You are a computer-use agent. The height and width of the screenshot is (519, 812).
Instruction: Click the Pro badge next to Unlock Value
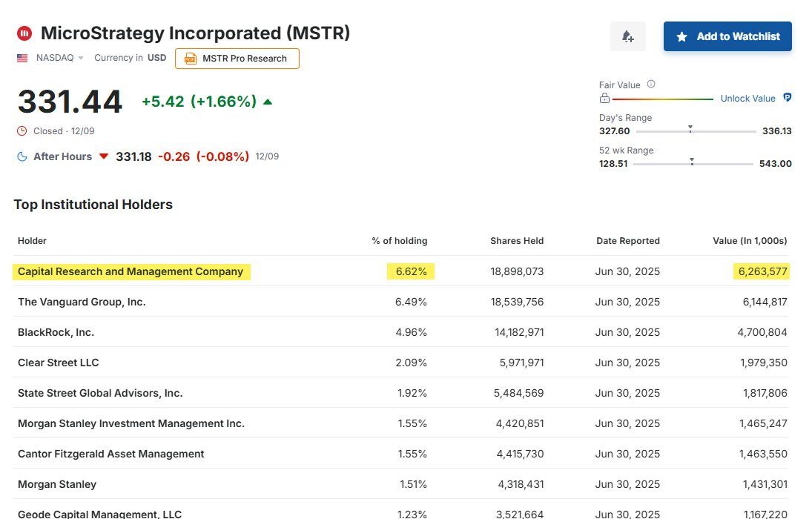click(x=787, y=97)
